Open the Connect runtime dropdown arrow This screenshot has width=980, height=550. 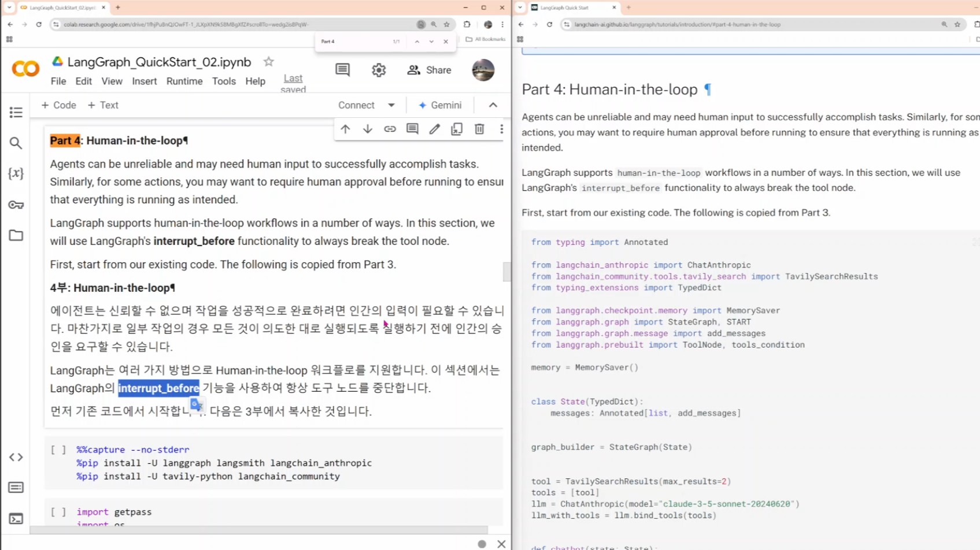click(391, 105)
